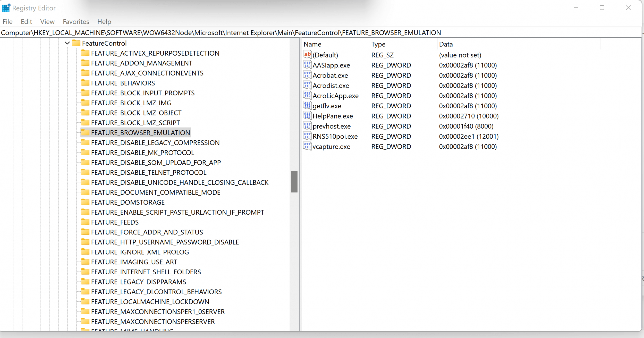Open the File menu
644x338 pixels.
pyautogui.click(x=7, y=22)
